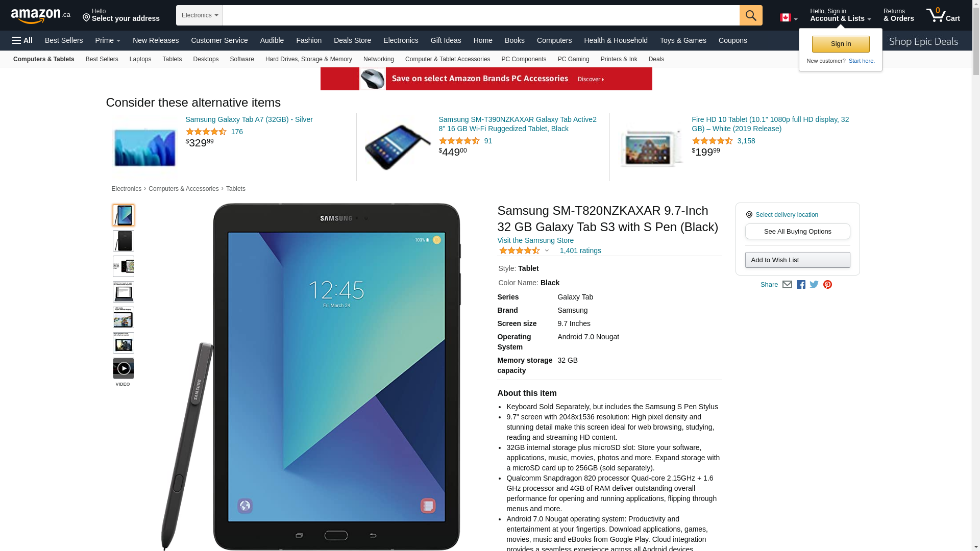This screenshot has width=980, height=551.
Task: Share via Twitter icon
Action: click(x=814, y=285)
